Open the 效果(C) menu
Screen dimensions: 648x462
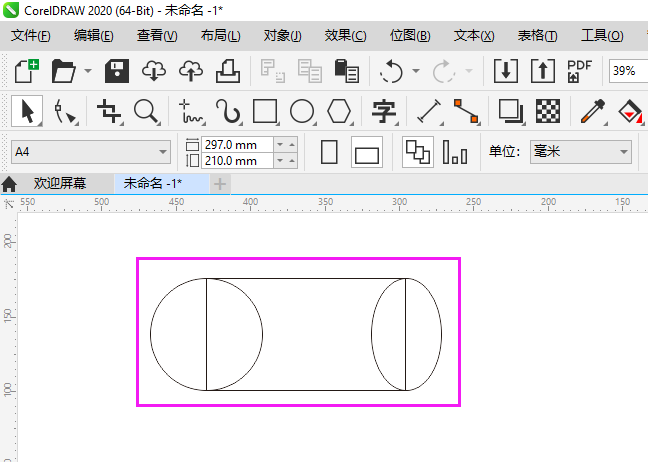[345, 36]
